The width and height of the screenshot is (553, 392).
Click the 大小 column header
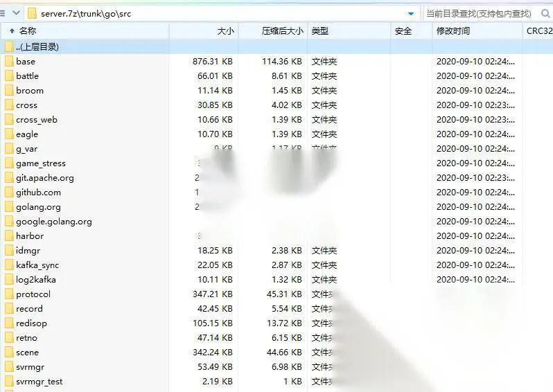point(204,31)
